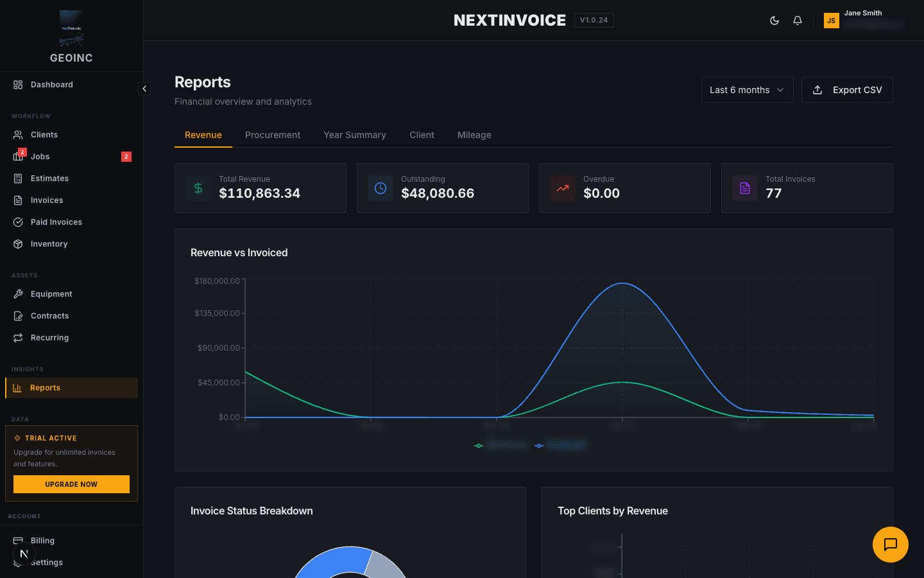This screenshot has height=578, width=924.
Task: Click the Clients people icon in the sidebar
Action: coord(18,135)
